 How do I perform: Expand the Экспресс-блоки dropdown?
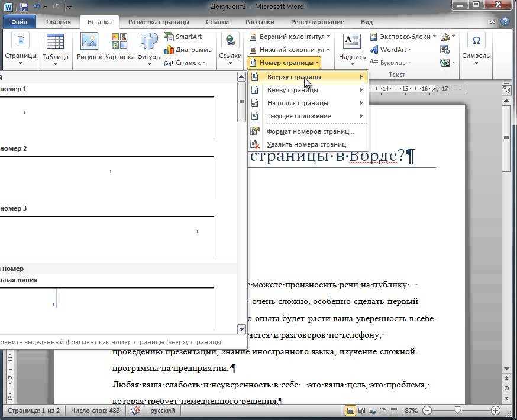click(x=403, y=37)
